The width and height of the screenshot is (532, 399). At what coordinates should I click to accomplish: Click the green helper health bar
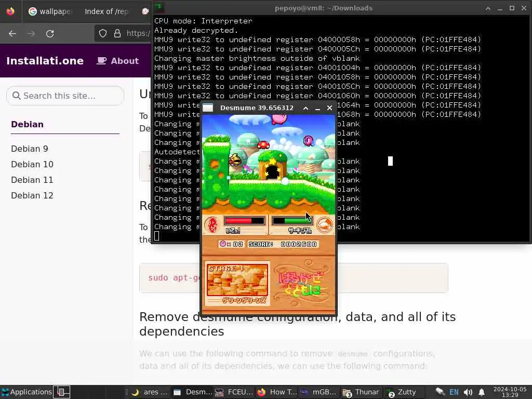[x=292, y=221]
